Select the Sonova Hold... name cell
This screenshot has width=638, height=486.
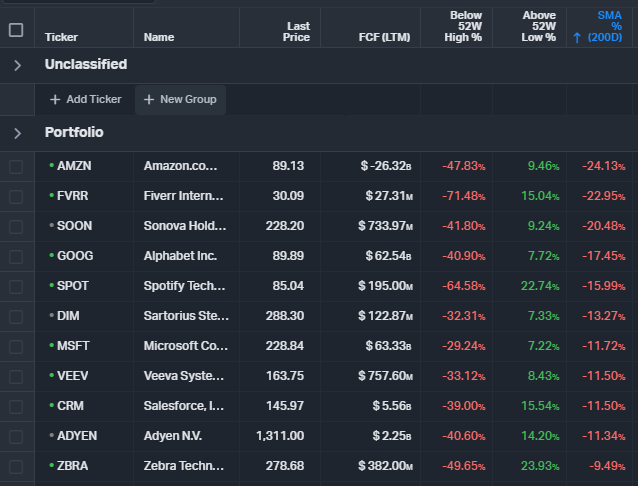coord(185,226)
